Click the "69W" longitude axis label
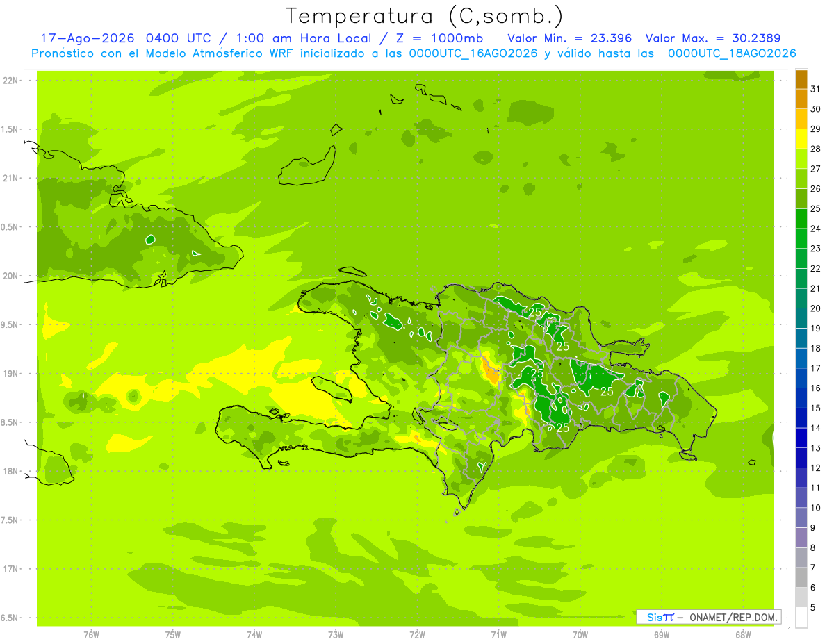The height and width of the screenshot is (644, 834). tap(662, 635)
